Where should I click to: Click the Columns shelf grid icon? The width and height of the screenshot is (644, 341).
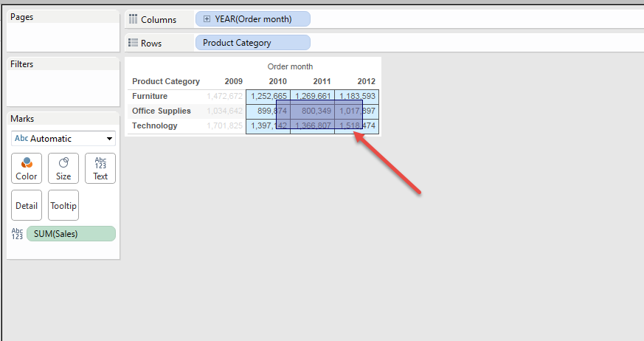click(133, 19)
